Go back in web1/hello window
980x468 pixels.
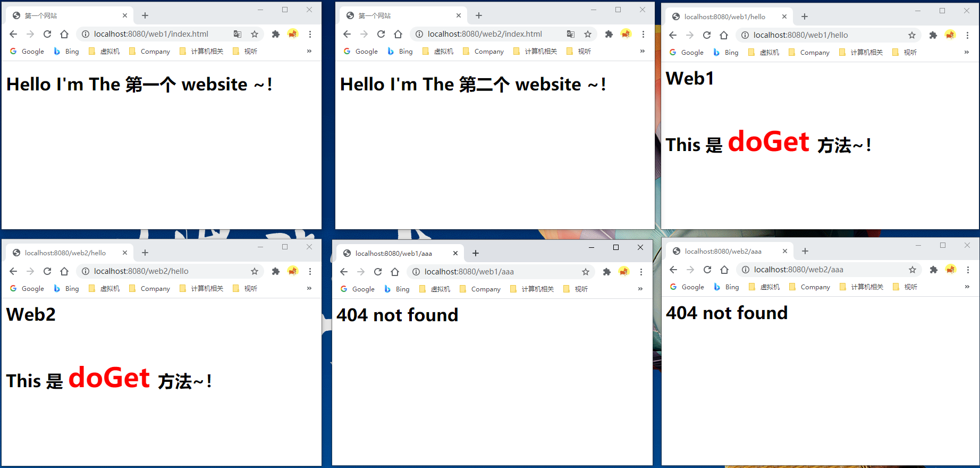point(673,35)
